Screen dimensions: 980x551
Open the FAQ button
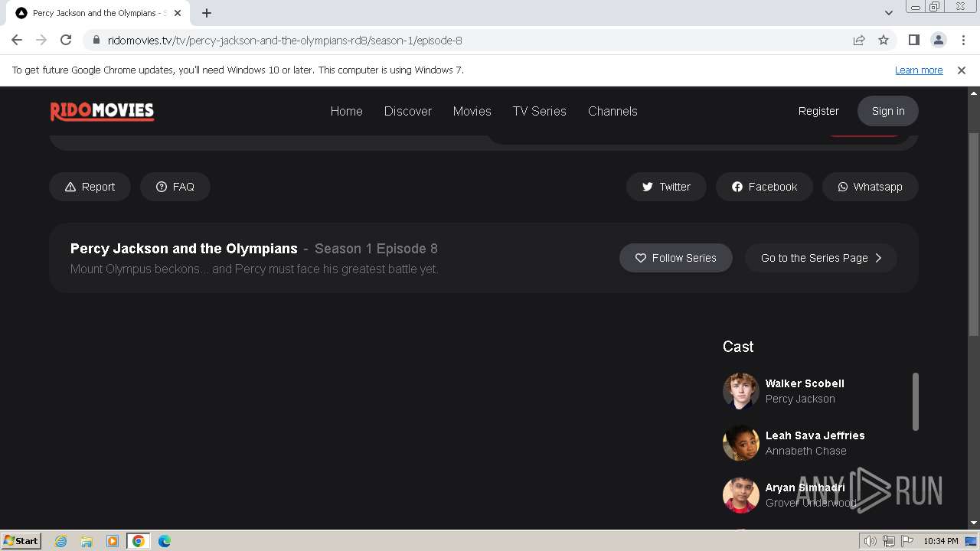175,187
